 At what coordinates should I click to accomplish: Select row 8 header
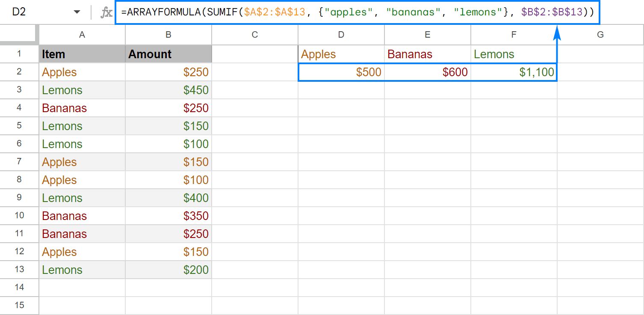[x=19, y=180]
